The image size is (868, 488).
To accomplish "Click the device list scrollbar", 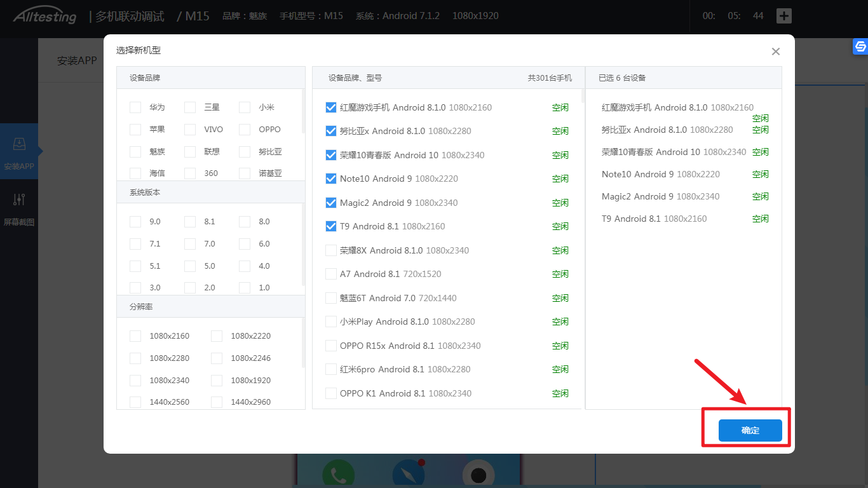I will click(x=583, y=96).
